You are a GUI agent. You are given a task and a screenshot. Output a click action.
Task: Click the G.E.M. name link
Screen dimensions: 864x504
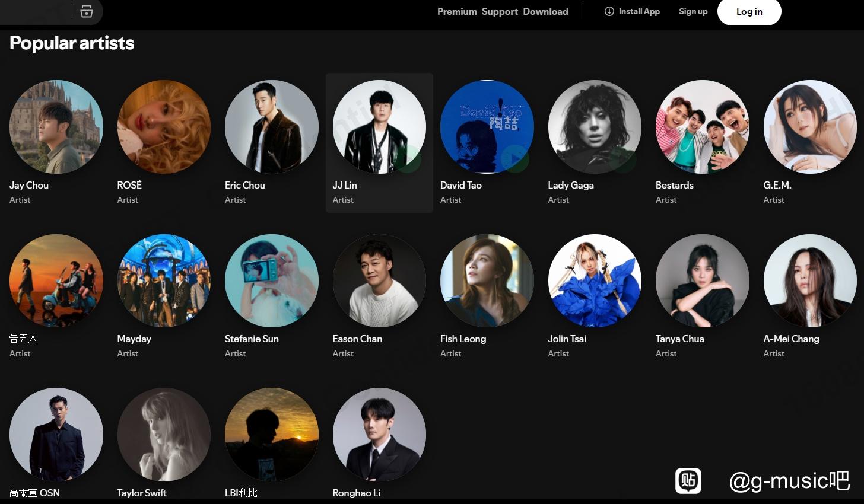[777, 185]
